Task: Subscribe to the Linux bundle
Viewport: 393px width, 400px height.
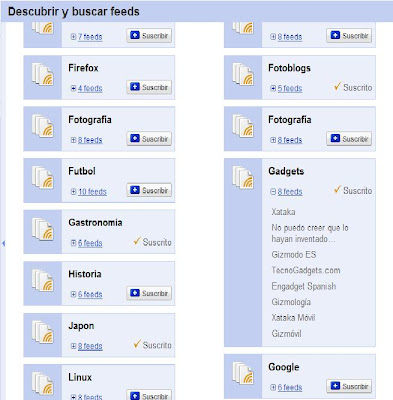Action: [149, 395]
